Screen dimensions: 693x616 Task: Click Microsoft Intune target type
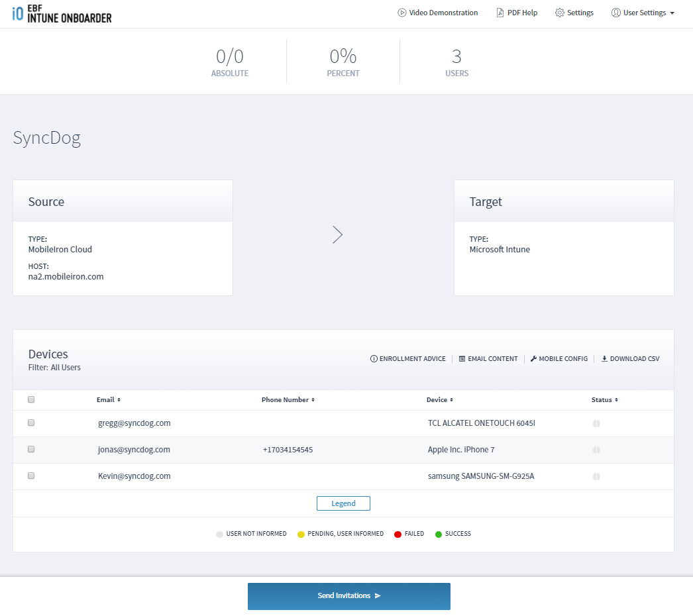click(x=500, y=250)
